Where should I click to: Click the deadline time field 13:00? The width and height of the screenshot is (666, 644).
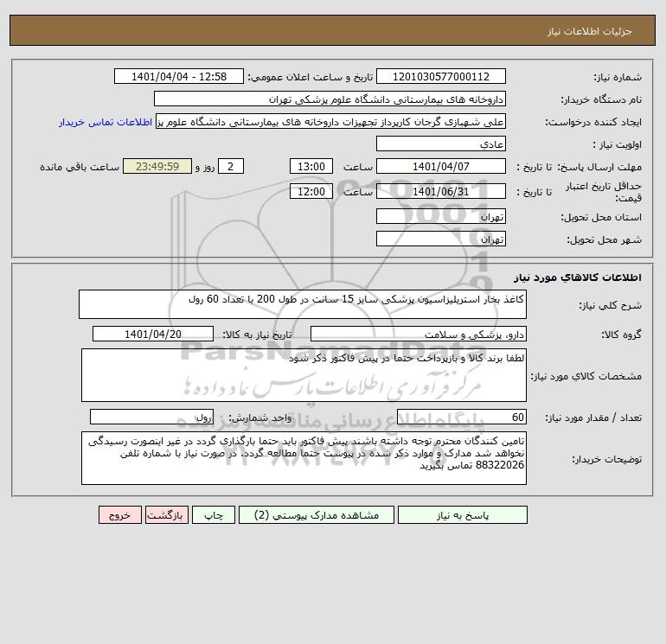click(311, 167)
